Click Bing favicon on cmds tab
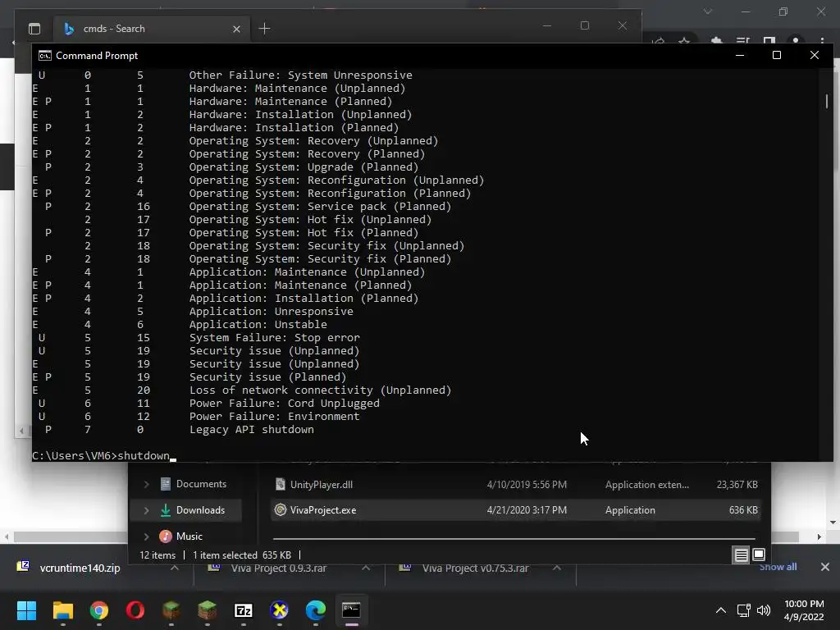Image resolution: width=840 pixels, height=630 pixels. coord(69,29)
